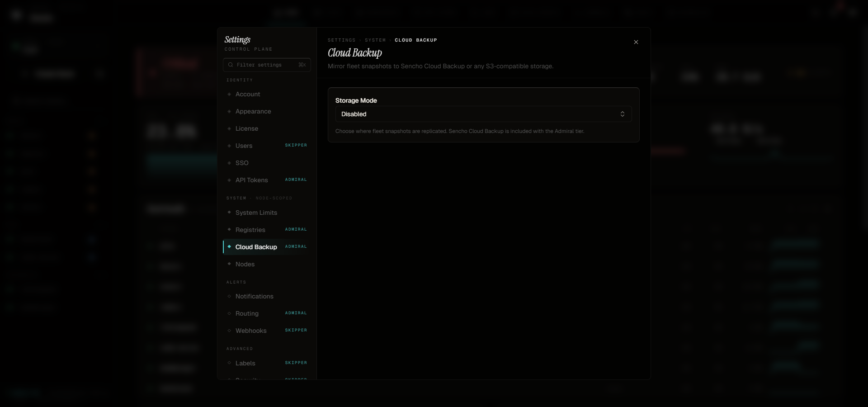Image resolution: width=868 pixels, height=407 pixels.
Task: Open the Notifications alert settings
Action: [267, 296]
